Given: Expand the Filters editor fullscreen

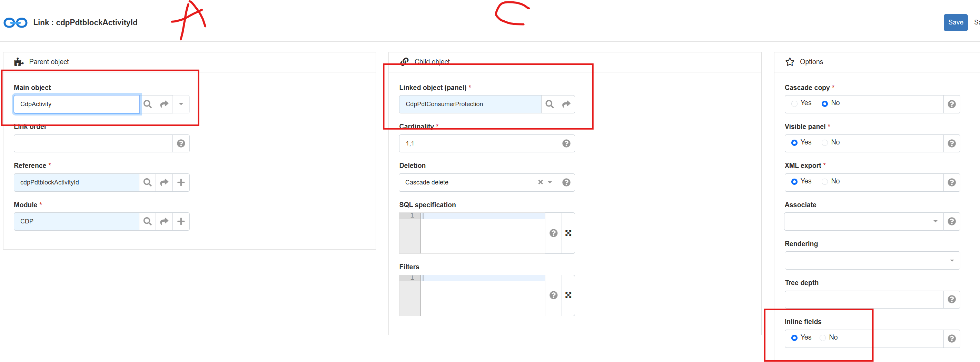Looking at the screenshot, I should 568,295.
